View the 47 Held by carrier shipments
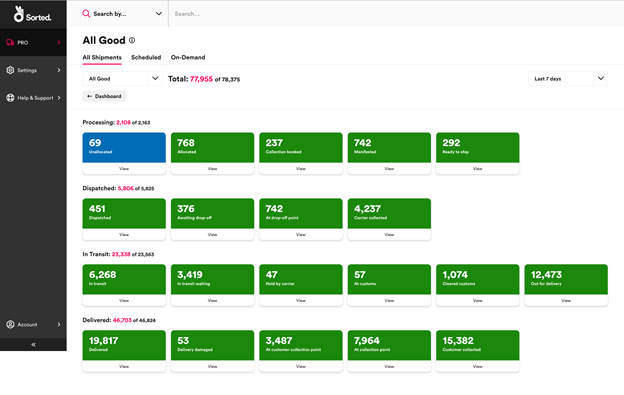 (x=301, y=301)
